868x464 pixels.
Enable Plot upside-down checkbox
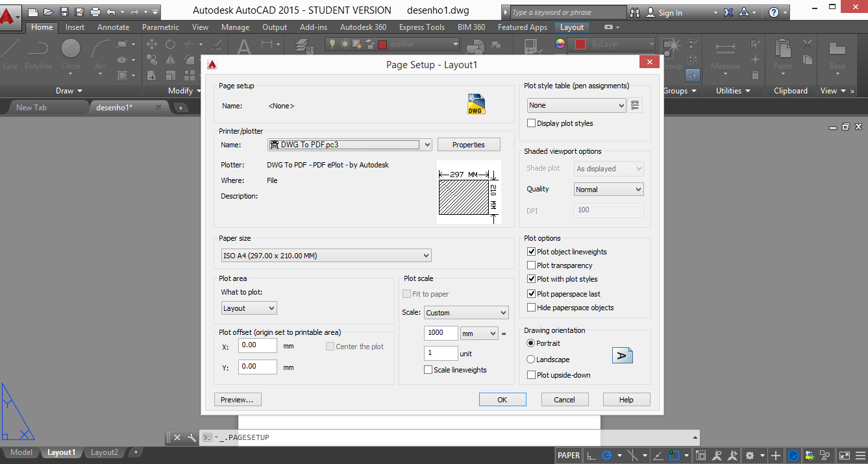point(532,375)
